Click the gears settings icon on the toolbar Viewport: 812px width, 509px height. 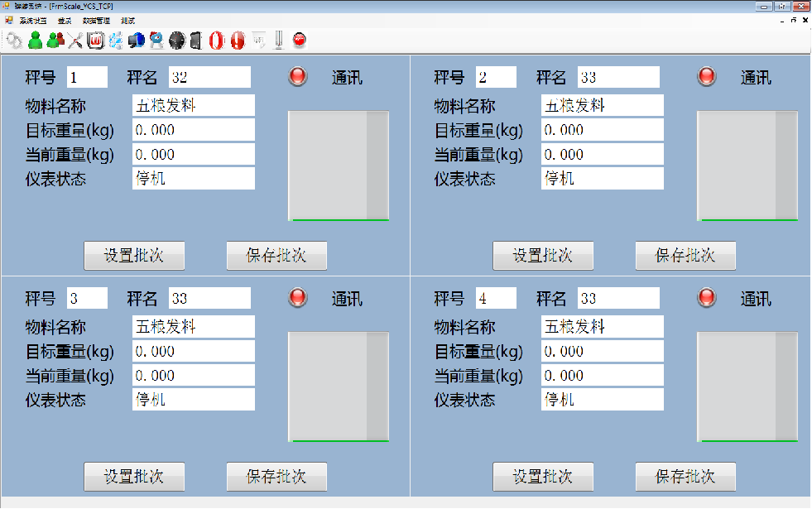point(13,39)
